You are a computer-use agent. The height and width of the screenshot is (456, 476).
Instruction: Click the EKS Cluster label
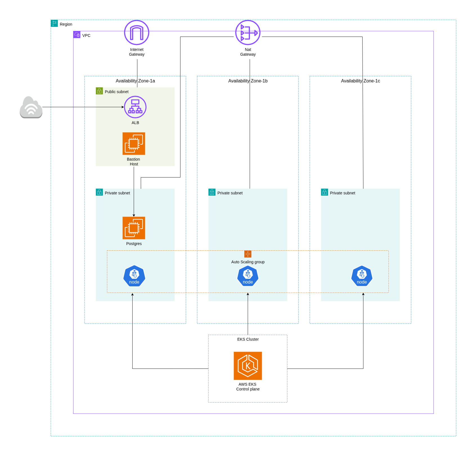point(248,339)
